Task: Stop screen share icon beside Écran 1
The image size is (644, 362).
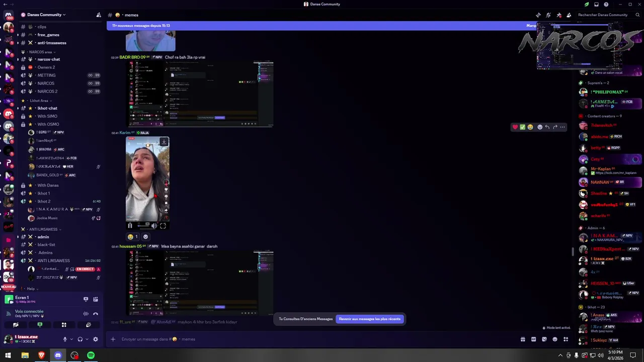Action: [86, 299]
